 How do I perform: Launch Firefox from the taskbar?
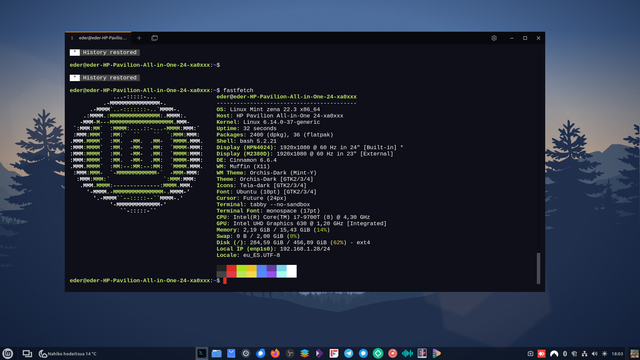pyautogui.click(x=275, y=353)
